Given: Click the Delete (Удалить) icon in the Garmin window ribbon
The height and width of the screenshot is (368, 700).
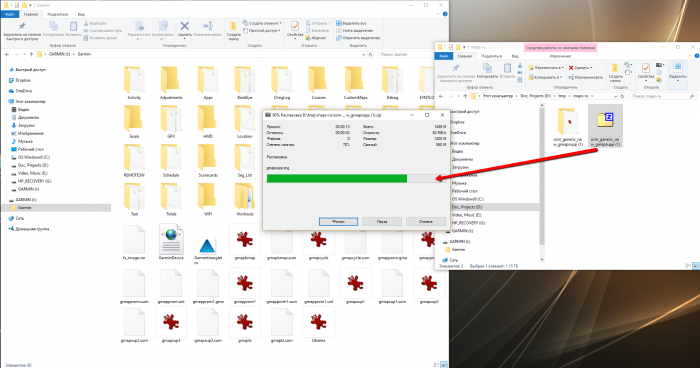Looking at the screenshot, I should click(184, 27).
